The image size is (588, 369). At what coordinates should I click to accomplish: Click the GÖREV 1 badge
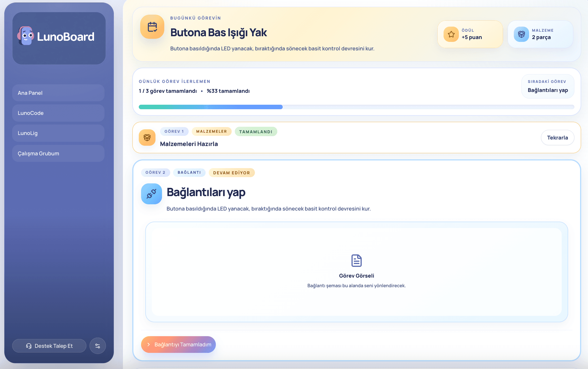[174, 131]
